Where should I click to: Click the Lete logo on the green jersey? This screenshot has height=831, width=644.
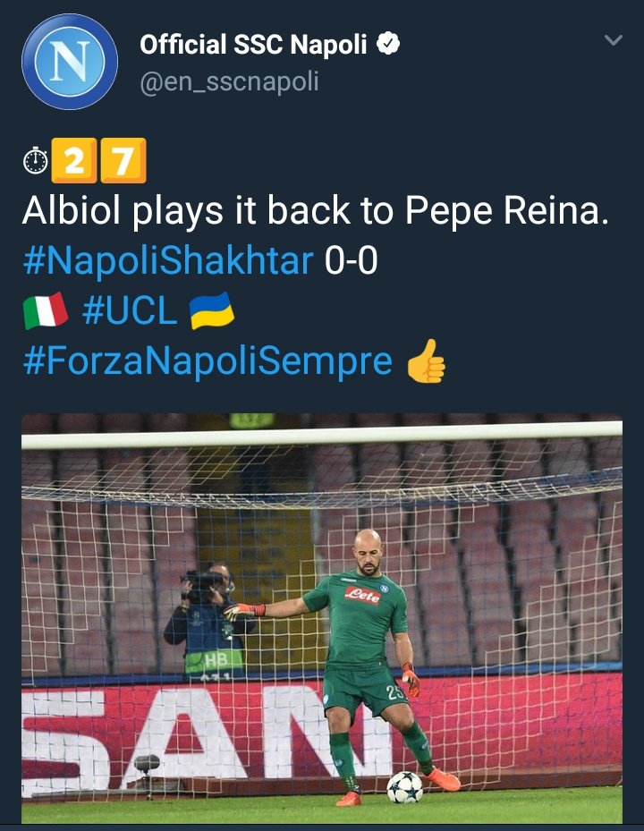(361, 594)
